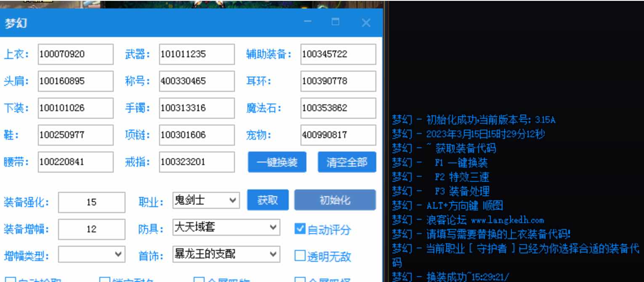The width and height of the screenshot is (644, 282).
Task: Maximize the 梦幻 window
Action: [x=335, y=23]
